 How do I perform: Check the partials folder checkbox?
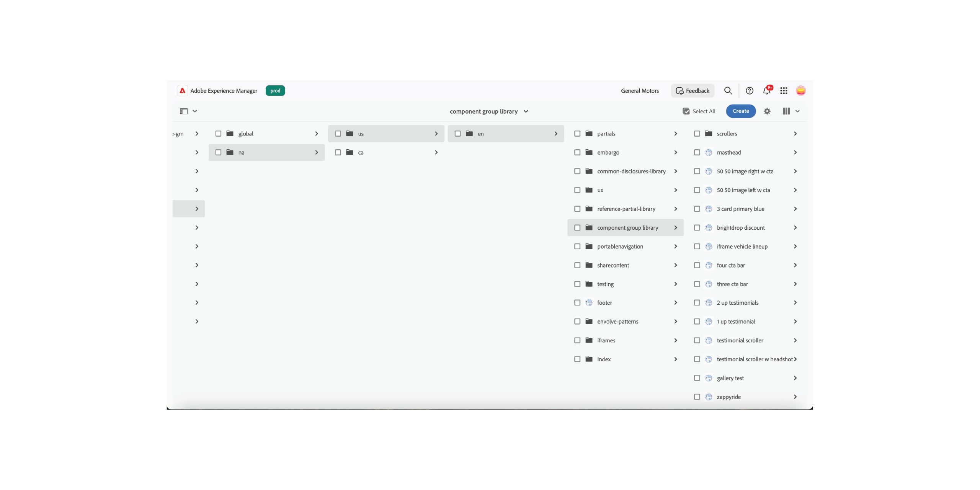[577, 134]
